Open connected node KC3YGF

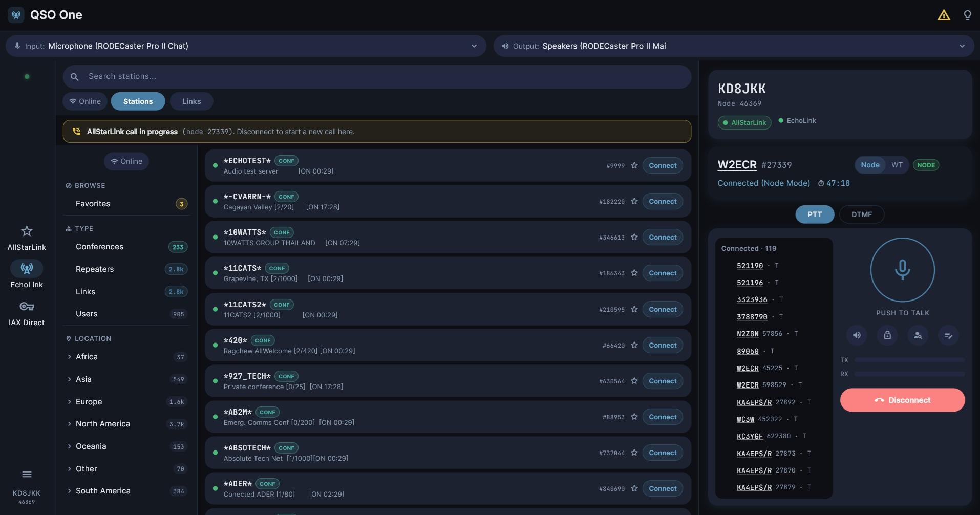[x=750, y=436]
